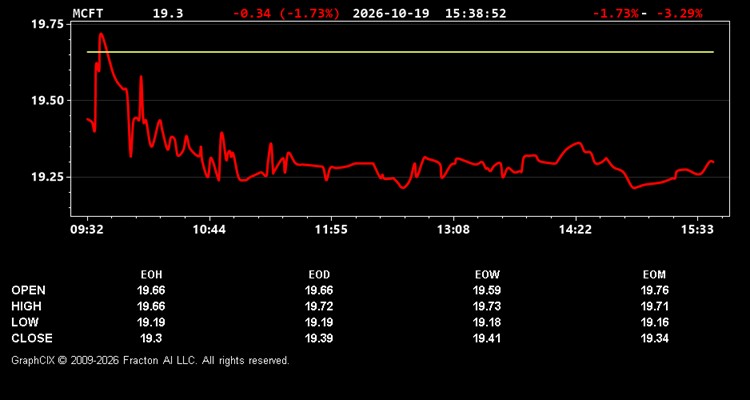
Task: Click the EOM low value 19.16
Action: (x=654, y=322)
